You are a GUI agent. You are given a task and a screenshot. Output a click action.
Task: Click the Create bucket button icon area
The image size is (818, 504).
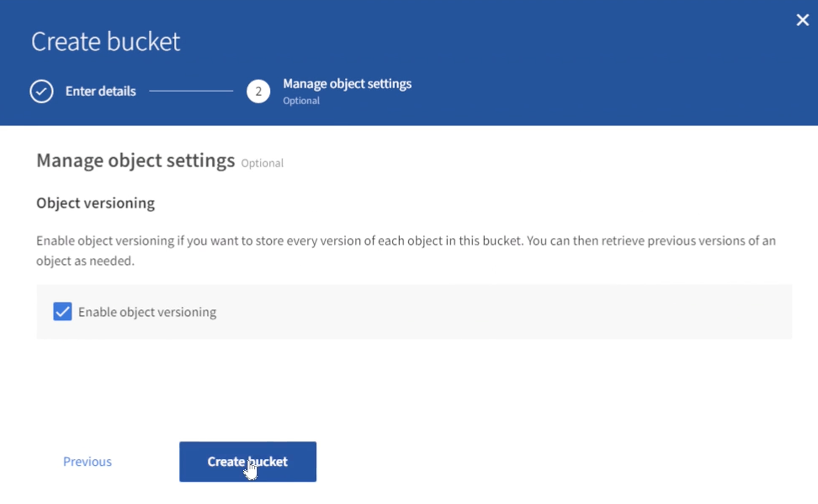point(248,462)
